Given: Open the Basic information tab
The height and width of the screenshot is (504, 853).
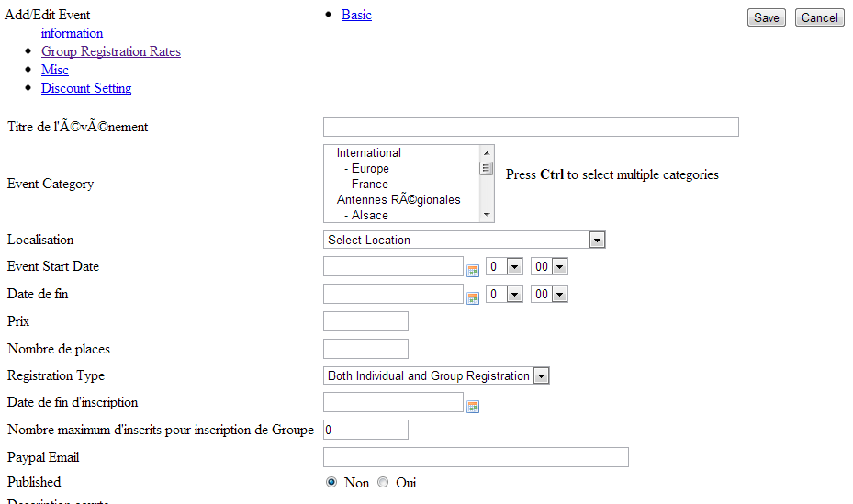Looking at the screenshot, I should coord(356,15).
